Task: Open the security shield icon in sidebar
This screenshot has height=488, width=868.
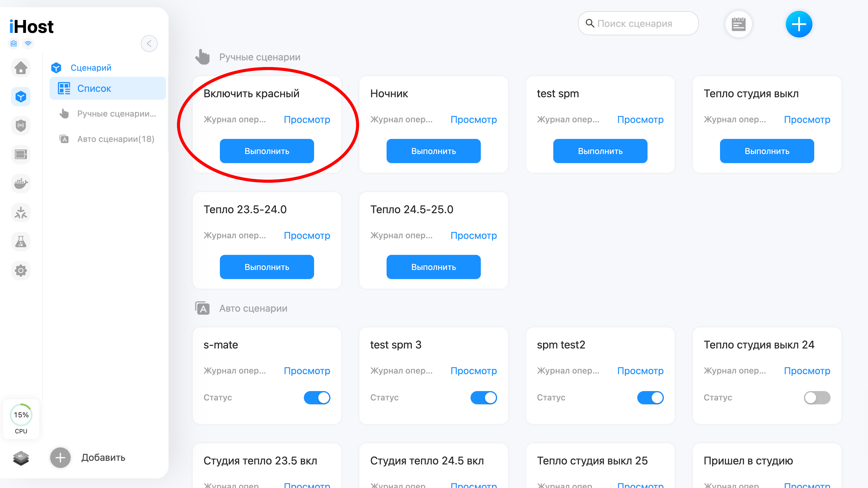Action: [21, 126]
